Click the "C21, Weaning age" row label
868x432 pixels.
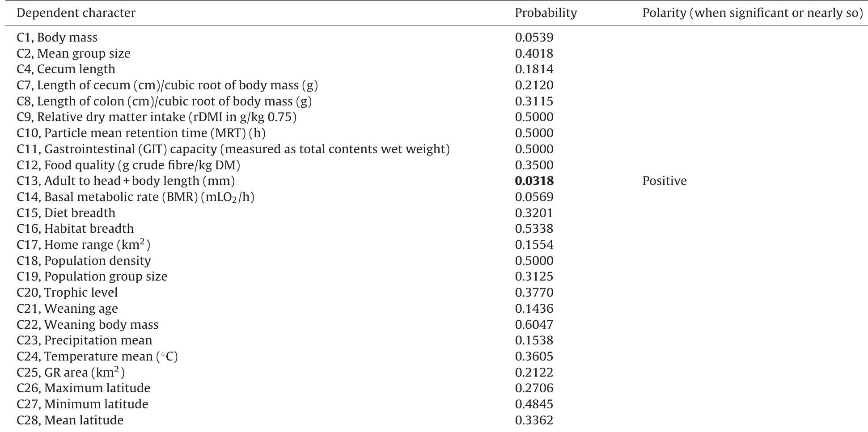tap(67, 309)
